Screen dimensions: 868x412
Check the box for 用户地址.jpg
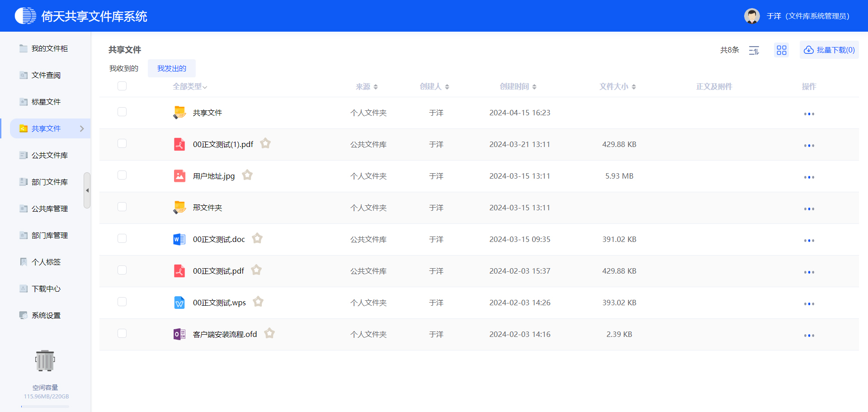122,175
